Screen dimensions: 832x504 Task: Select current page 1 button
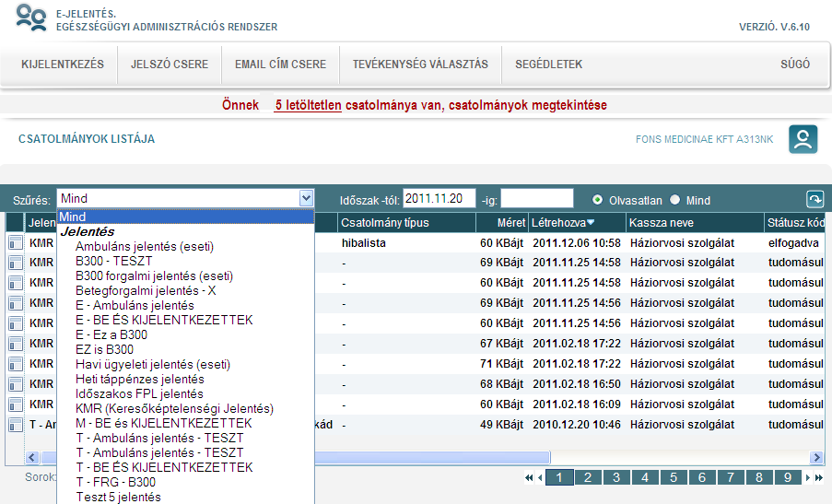[x=559, y=477]
